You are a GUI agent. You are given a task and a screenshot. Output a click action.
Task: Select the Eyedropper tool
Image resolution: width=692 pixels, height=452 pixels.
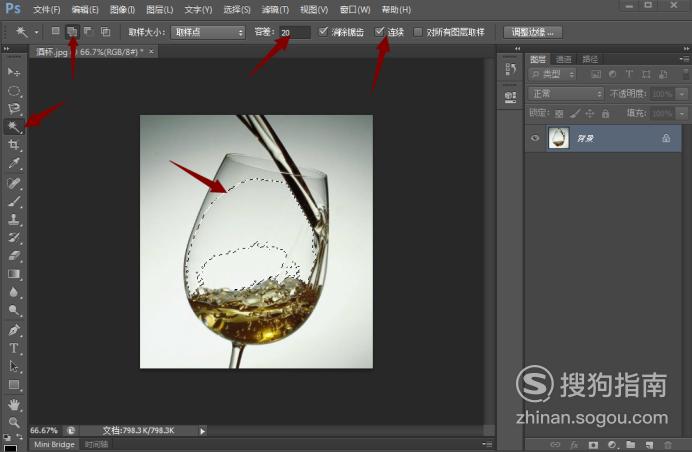coord(14,163)
